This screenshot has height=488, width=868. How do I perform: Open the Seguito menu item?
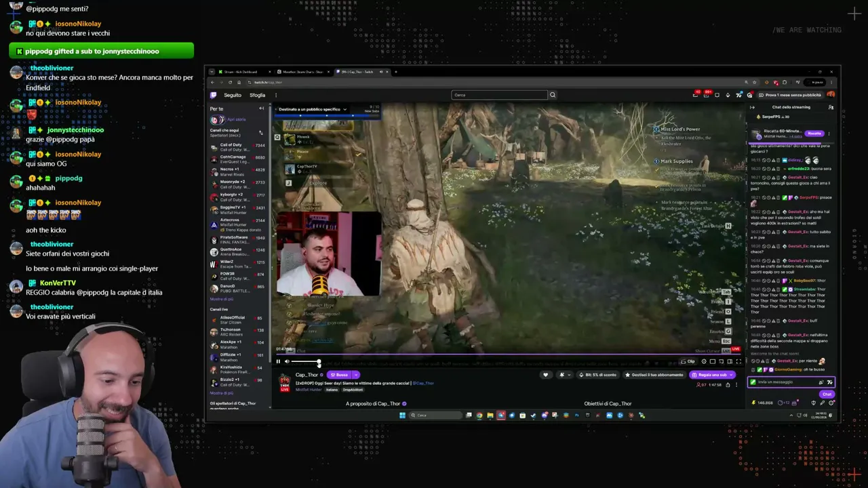pyautogui.click(x=233, y=95)
